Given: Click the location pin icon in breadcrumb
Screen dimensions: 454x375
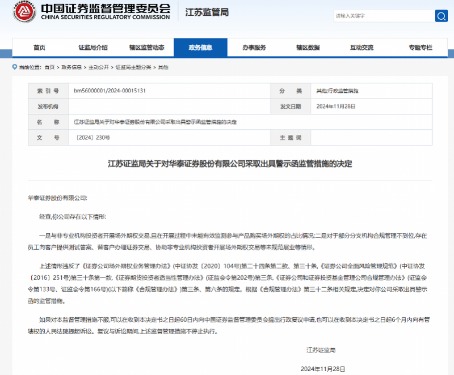Looking at the screenshot, I should tap(14, 67).
